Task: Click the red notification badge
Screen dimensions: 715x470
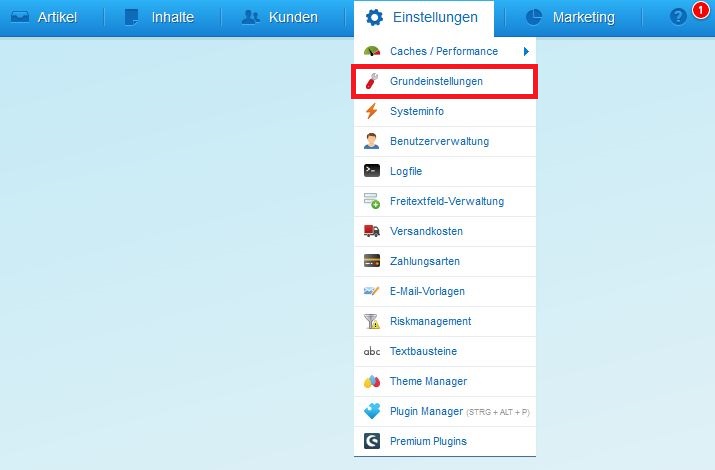Action: pyautogui.click(x=700, y=9)
